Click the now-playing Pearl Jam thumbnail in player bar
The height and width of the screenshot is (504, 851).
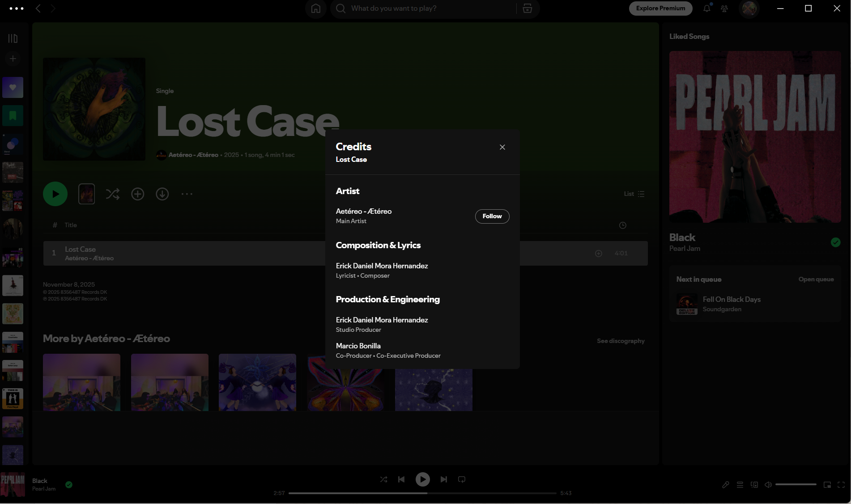click(13, 484)
